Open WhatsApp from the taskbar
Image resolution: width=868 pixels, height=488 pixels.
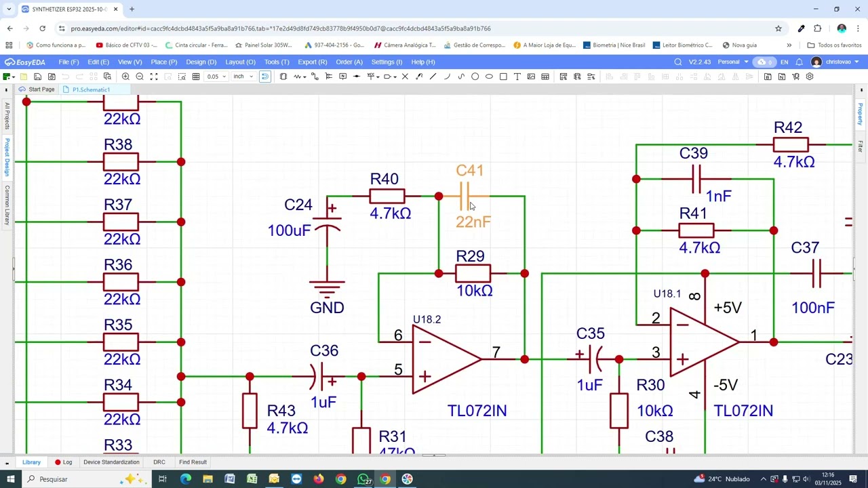coord(363,479)
